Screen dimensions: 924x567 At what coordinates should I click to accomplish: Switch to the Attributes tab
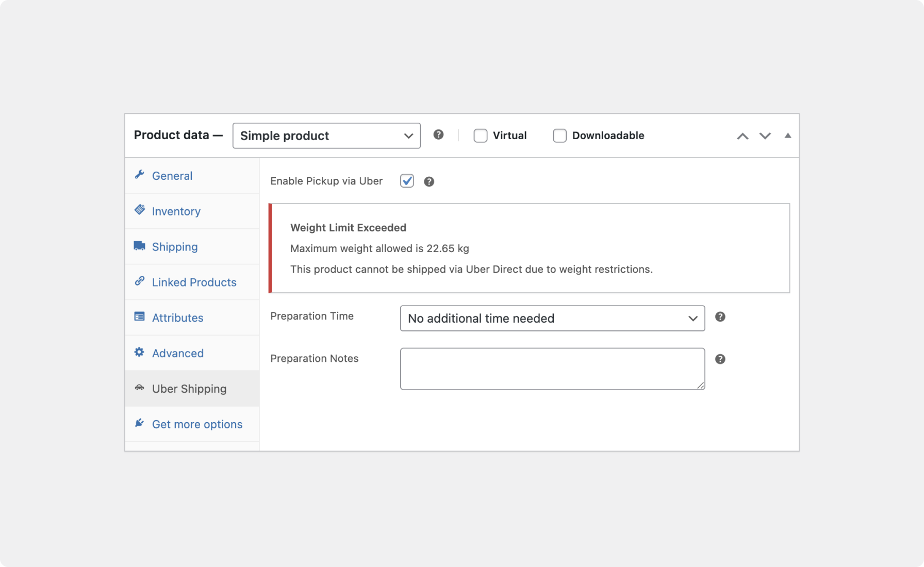tap(177, 317)
